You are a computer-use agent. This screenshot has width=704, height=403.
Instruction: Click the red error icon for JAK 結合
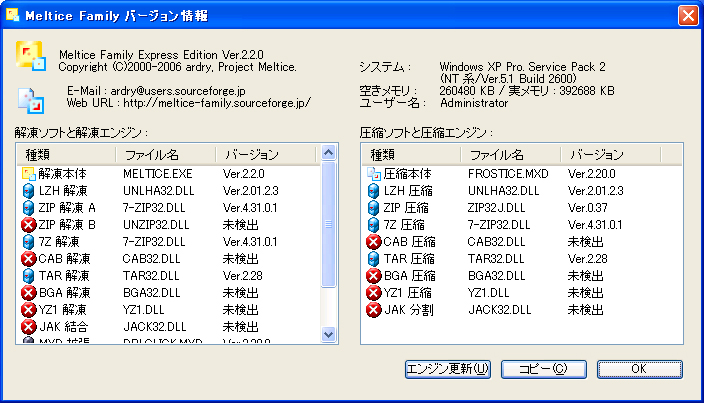28,327
